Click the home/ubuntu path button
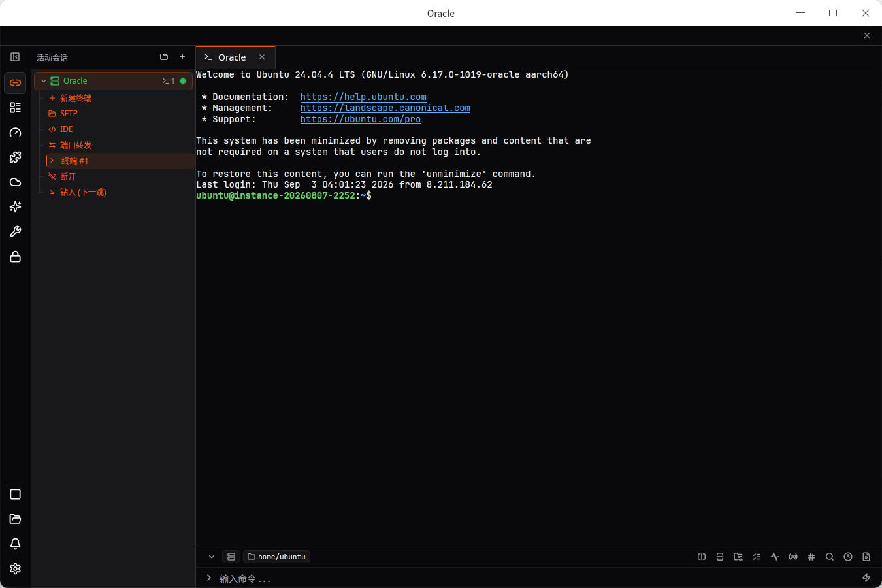Viewport: 882px width, 588px height. 276,557
